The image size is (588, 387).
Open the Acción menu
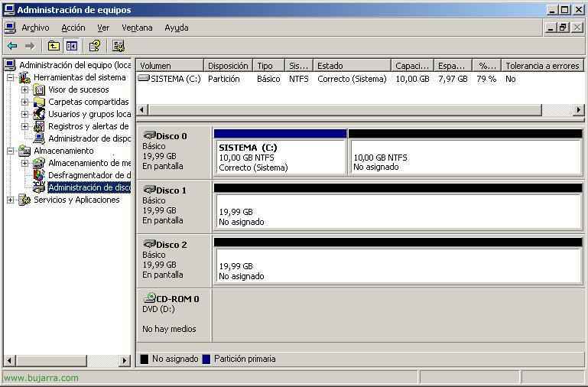pos(73,28)
